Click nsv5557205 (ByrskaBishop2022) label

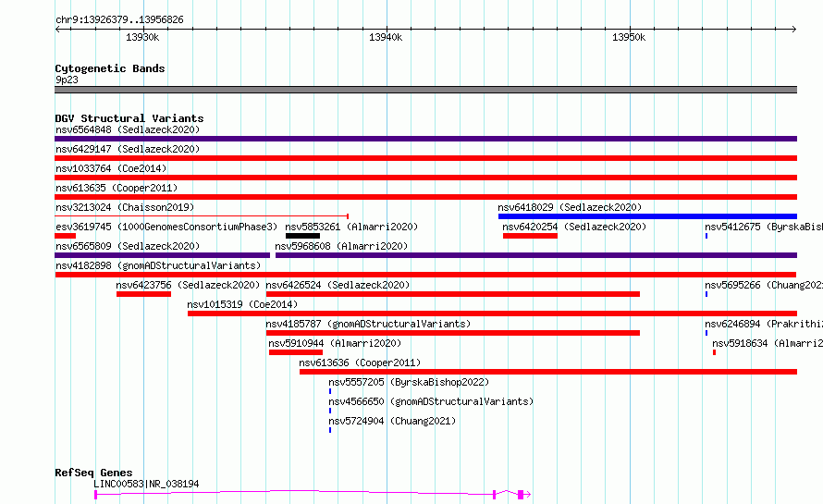pyautogui.click(x=409, y=382)
